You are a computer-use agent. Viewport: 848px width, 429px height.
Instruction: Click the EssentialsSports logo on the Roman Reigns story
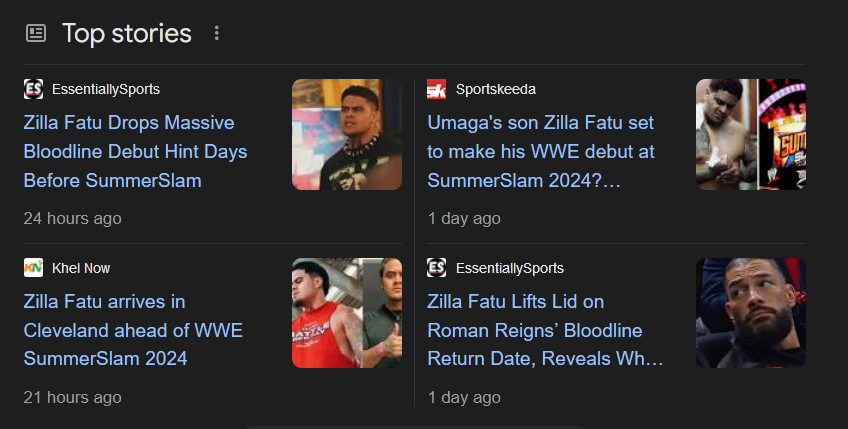437,268
